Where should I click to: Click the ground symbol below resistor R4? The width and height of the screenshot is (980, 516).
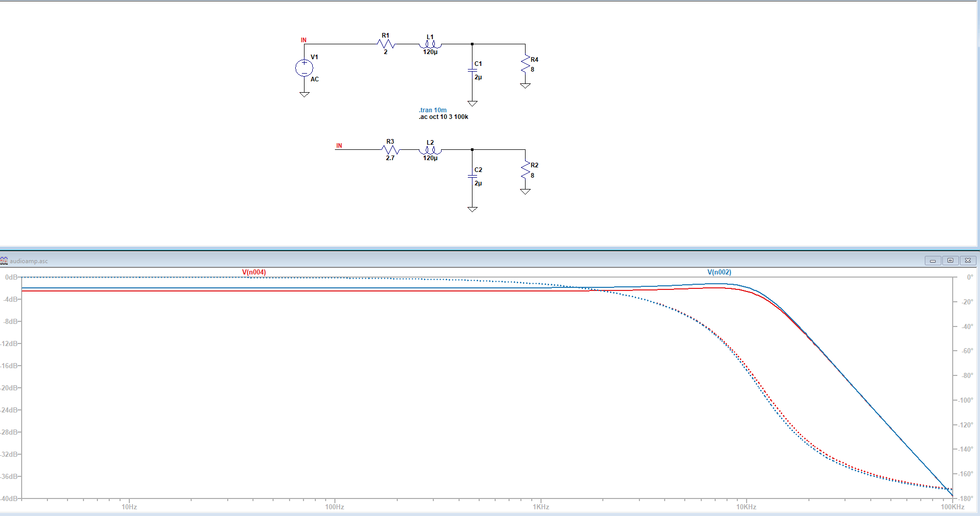(525, 85)
